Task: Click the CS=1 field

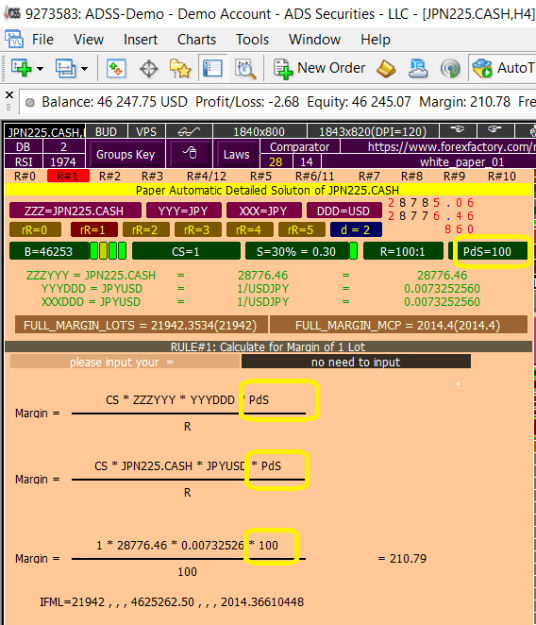Action: (x=186, y=252)
